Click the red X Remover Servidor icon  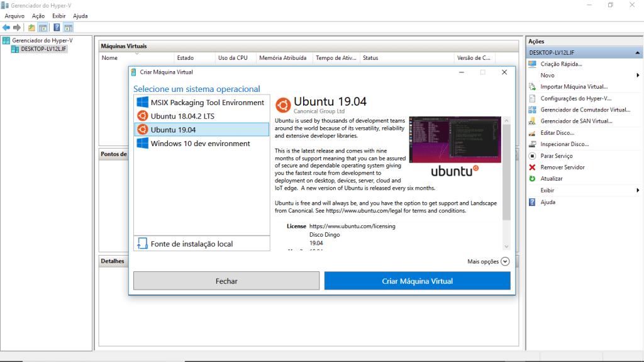coord(532,167)
